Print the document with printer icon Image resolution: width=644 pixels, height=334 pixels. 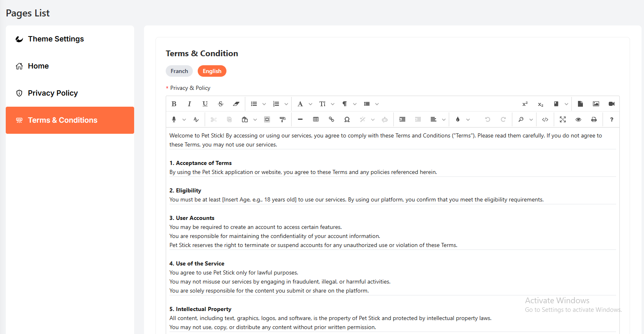pyautogui.click(x=594, y=119)
